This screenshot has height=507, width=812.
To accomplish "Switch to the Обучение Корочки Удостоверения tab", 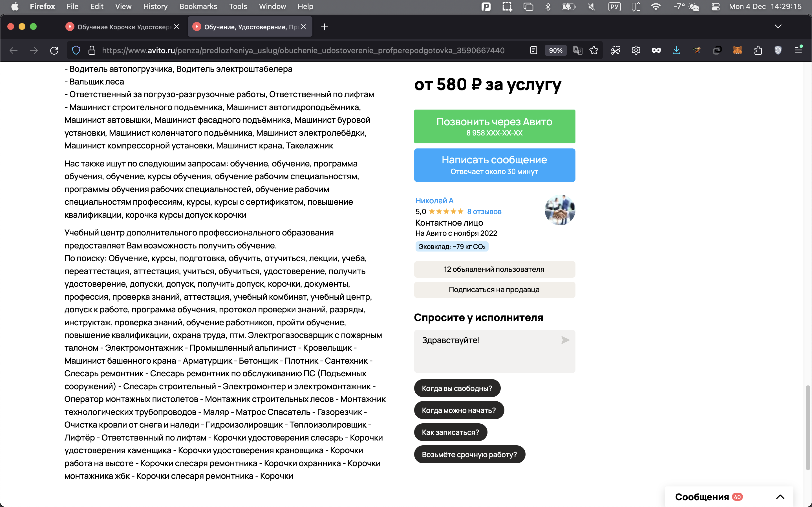I will pos(121,27).
